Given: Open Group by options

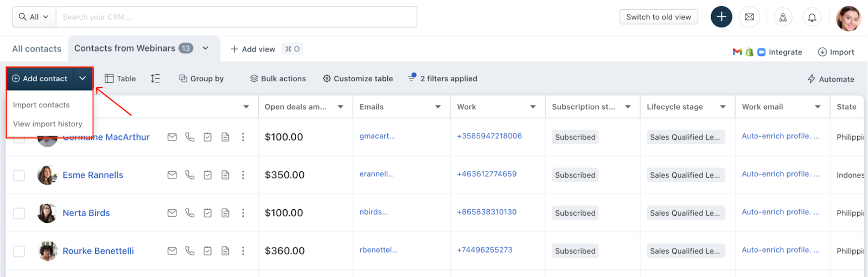Looking at the screenshot, I should coord(201,79).
